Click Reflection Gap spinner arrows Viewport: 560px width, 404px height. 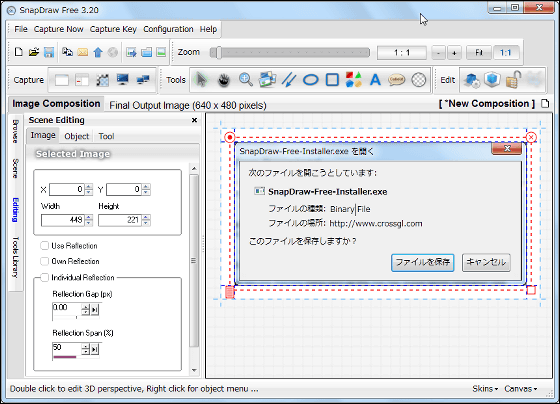point(85,309)
